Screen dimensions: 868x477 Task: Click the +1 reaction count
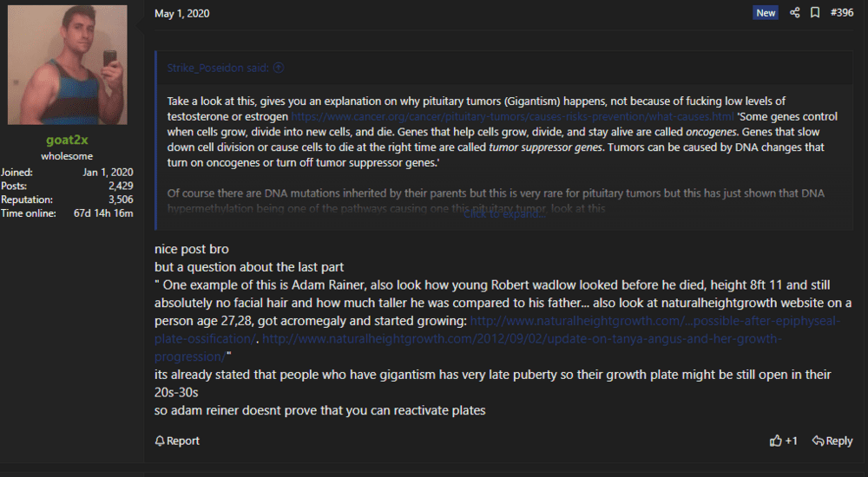click(x=791, y=441)
